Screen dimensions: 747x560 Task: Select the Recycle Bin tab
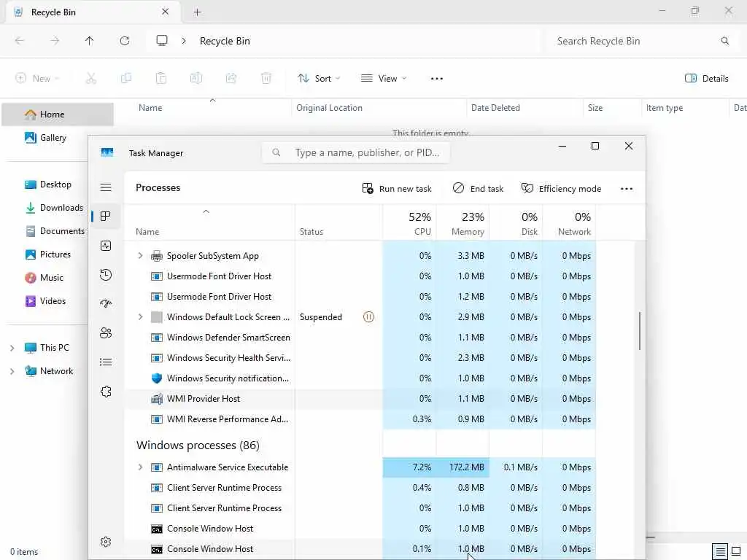click(x=93, y=12)
